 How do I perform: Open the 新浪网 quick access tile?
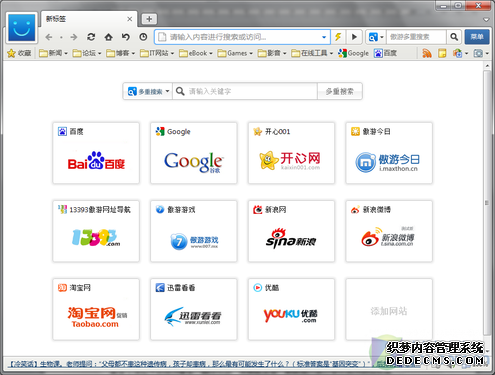click(291, 231)
